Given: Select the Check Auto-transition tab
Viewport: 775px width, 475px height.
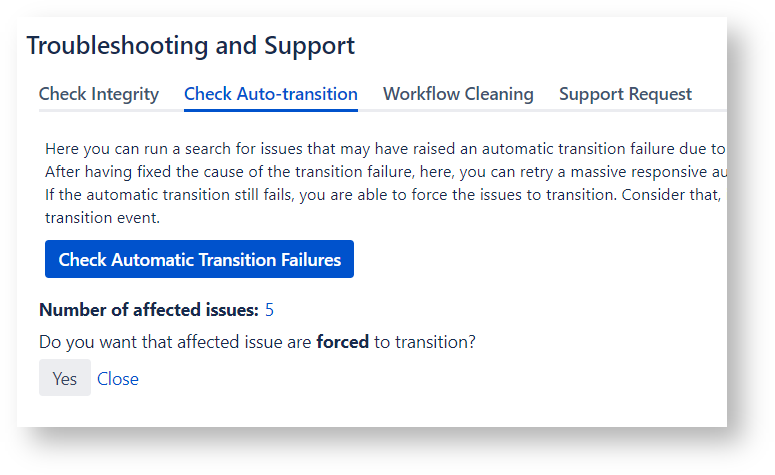Looking at the screenshot, I should pyautogui.click(x=270, y=94).
